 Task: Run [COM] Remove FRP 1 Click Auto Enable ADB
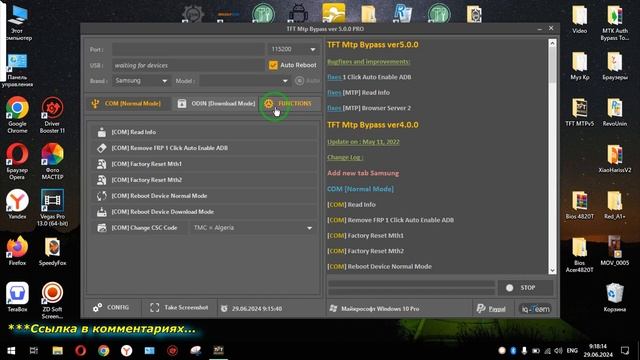click(x=203, y=148)
